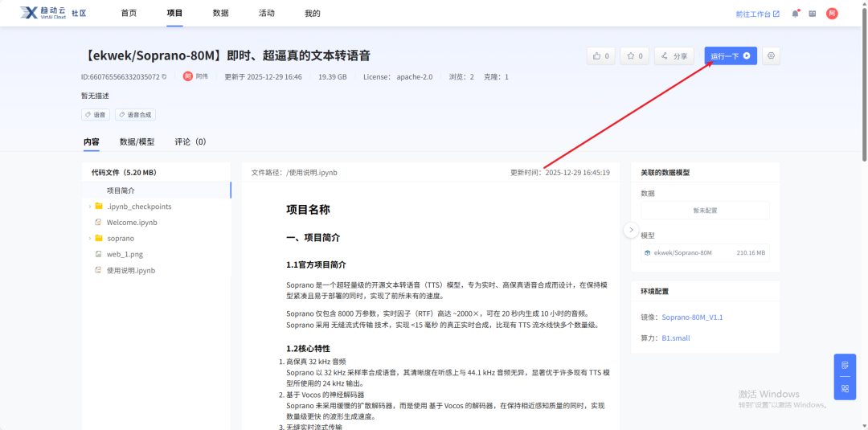Click the 环境配置 panel title
This screenshot has height=430, width=868.
655,291
